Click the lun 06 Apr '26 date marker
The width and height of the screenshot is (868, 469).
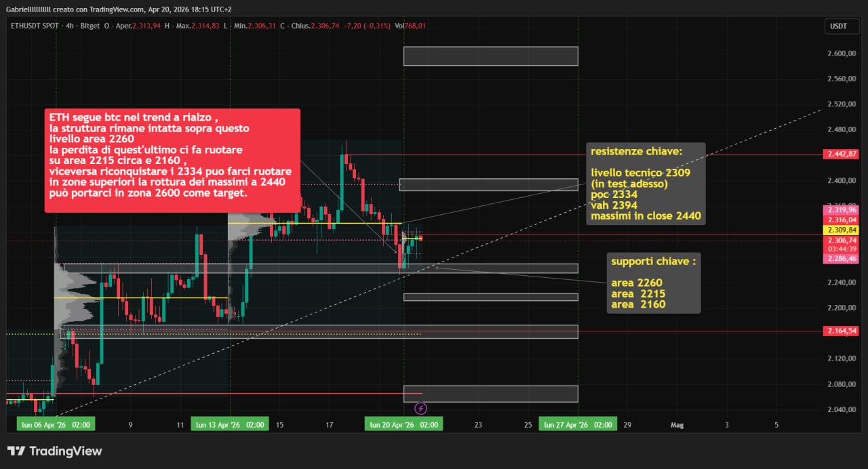click(56, 424)
